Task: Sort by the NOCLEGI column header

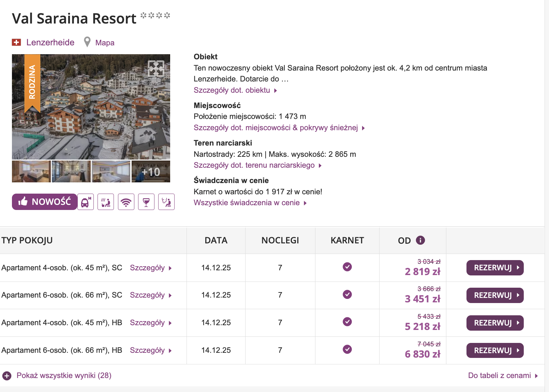Action: tap(280, 241)
